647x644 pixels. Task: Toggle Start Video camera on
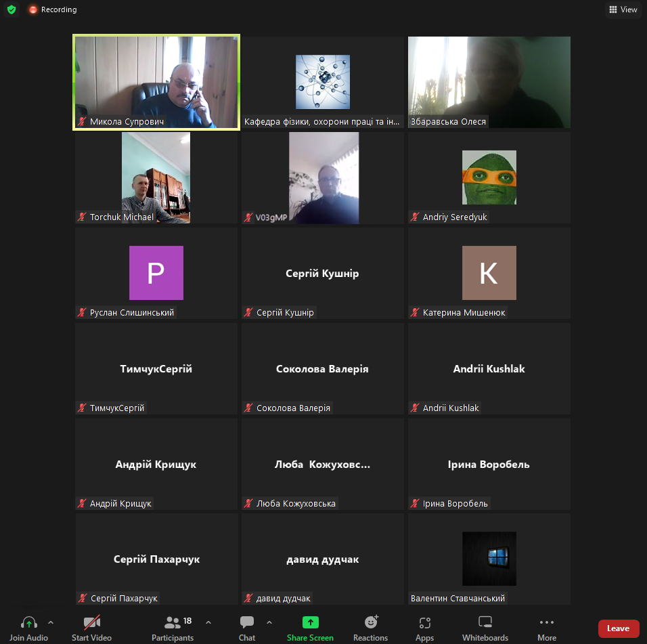(91, 622)
